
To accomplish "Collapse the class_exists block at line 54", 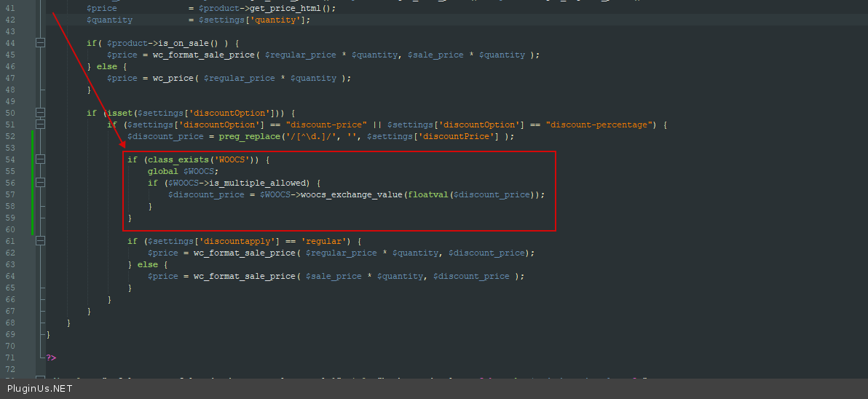I will coord(40,159).
